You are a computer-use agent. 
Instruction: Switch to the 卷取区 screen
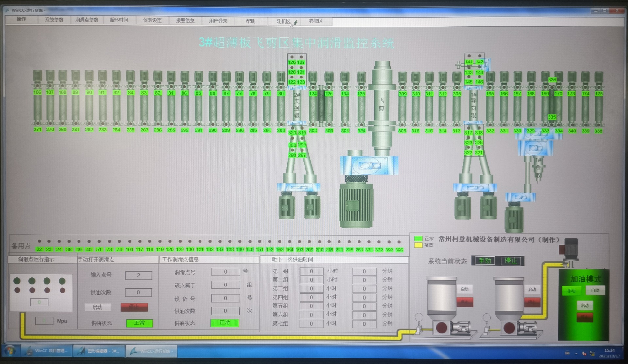click(316, 21)
